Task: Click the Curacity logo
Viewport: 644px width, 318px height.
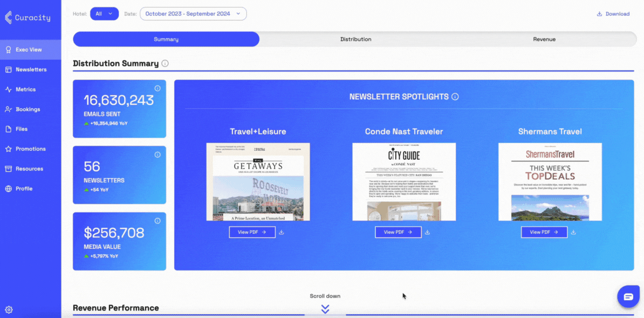Action: click(x=28, y=18)
